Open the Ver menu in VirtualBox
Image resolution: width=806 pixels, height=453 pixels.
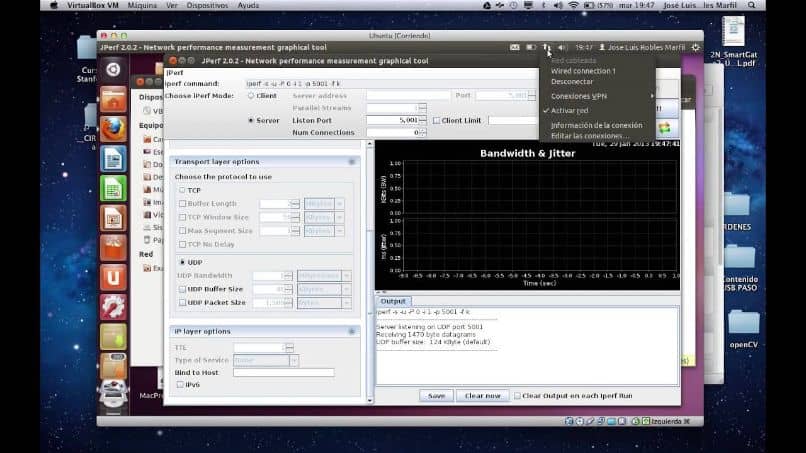tap(171, 5)
